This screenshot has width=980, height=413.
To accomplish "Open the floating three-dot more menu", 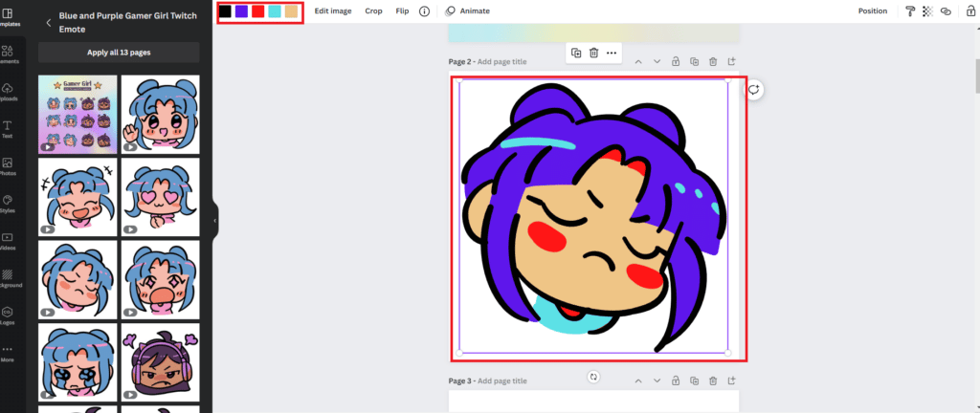I will pos(612,53).
